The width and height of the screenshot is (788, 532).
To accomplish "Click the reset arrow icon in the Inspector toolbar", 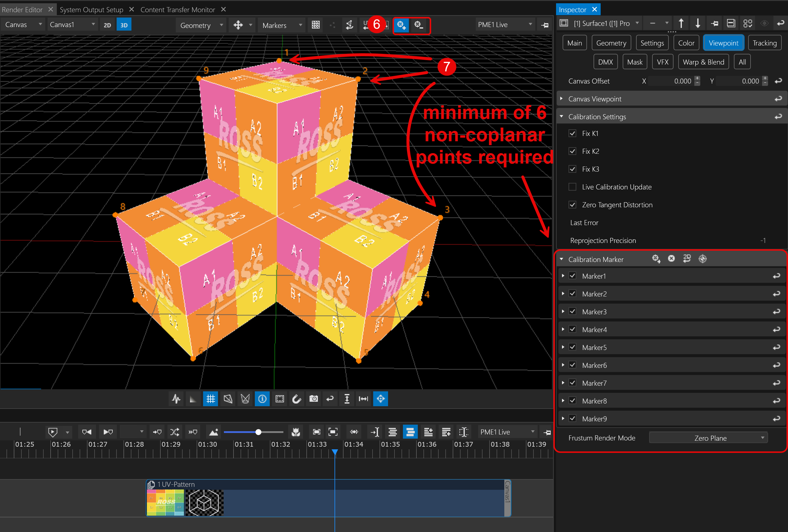I will [781, 23].
